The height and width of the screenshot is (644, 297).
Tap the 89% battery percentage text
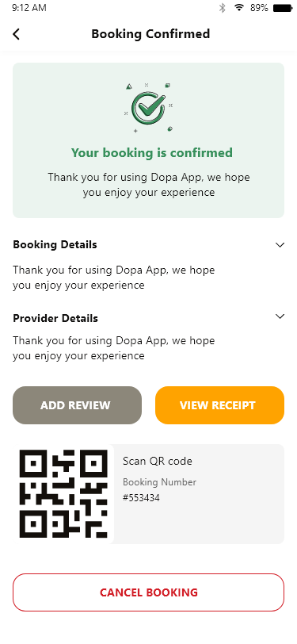pyautogui.click(x=259, y=8)
